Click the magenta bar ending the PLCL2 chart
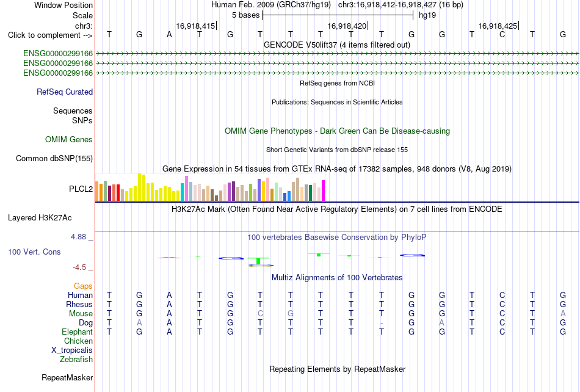 pos(324,191)
